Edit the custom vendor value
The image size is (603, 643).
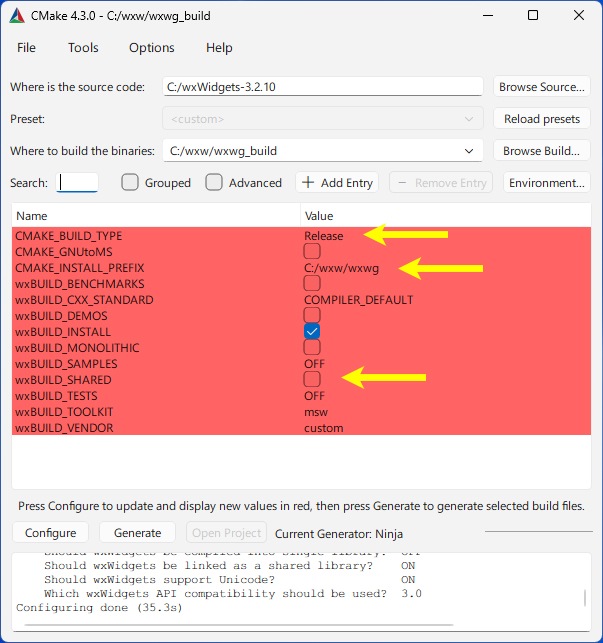point(324,428)
